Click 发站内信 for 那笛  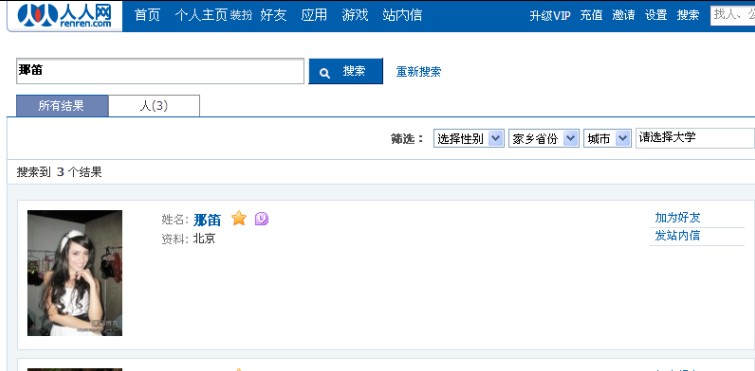pyautogui.click(x=677, y=236)
